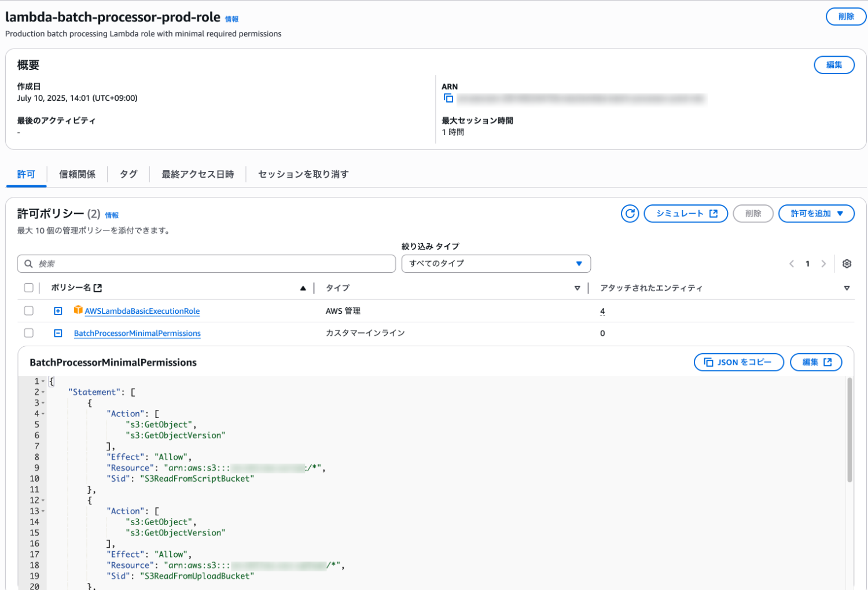This screenshot has height=590, width=868.
Task: Click the "S3ReadFromUploadBucket" Sid value
Action: click(x=197, y=576)
